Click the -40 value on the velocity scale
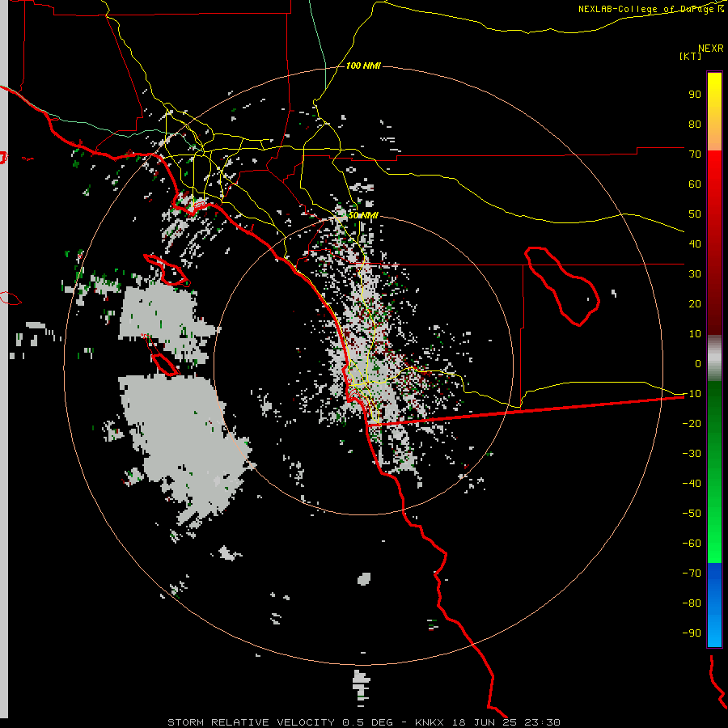 (x=692, y=484)
